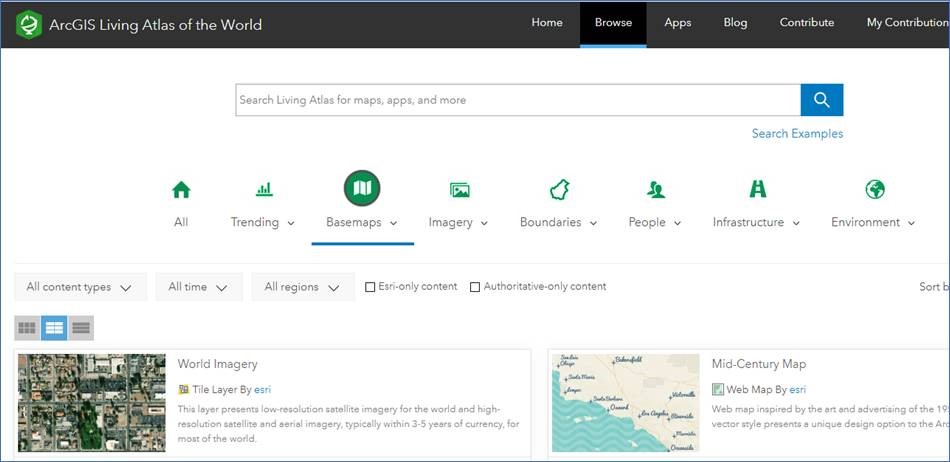
Task: Enable Esri-only content checkbox
Action: pos(370,287)
